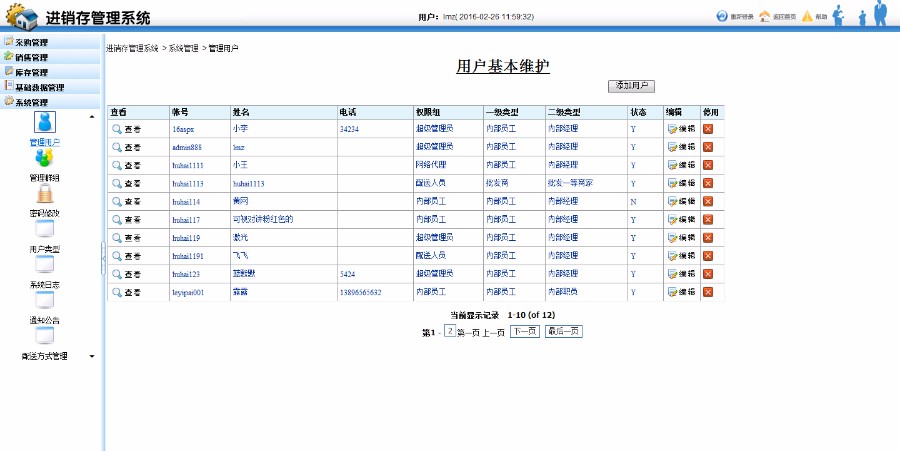Image resolution: width=900 pixels, height=451 pixels.
Task: Edit user huhai114 via edit icon
Action: (672, 201)
